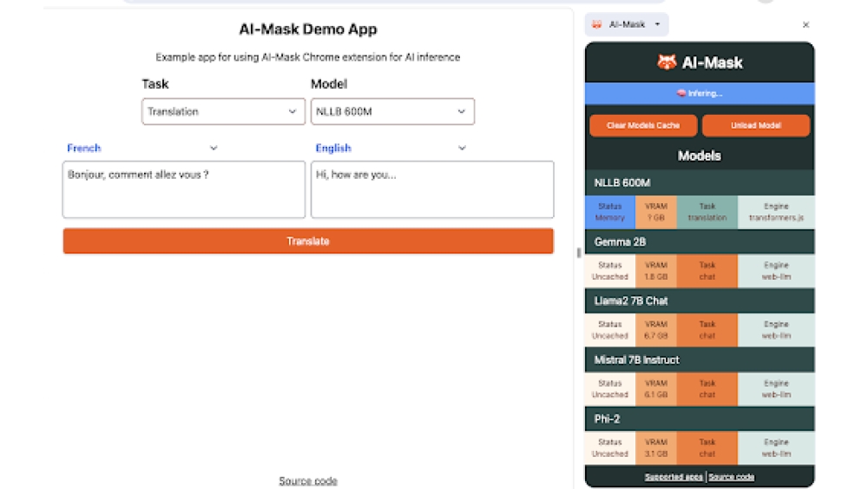Select the Llama2 7B Chat model header
This screenshot has width=868, height=489.
[700, 301]
